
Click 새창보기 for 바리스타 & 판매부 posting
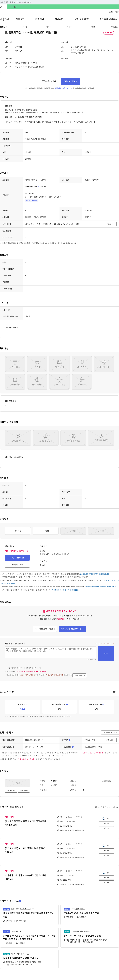pyautogui.click(x=106, y=883)
